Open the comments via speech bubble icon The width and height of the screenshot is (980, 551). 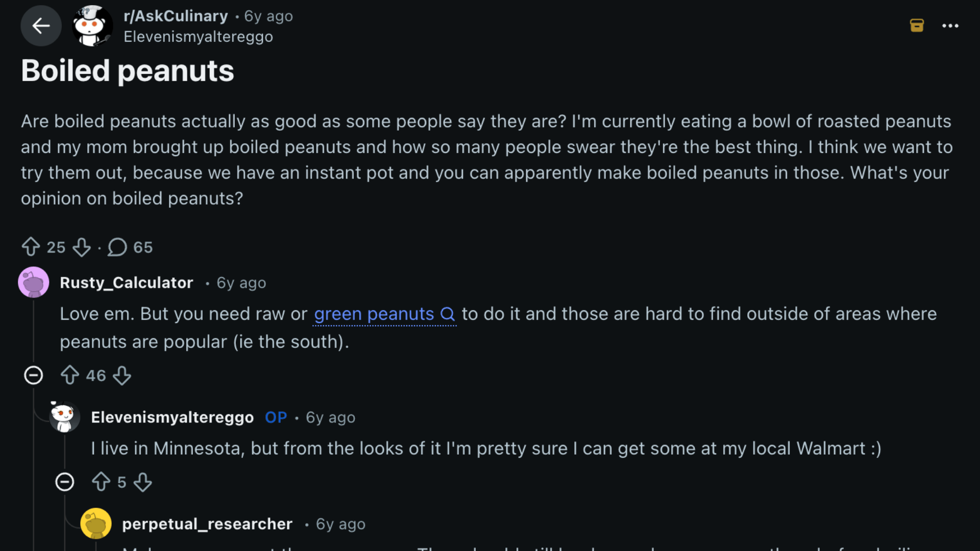(x=117, y=247)
